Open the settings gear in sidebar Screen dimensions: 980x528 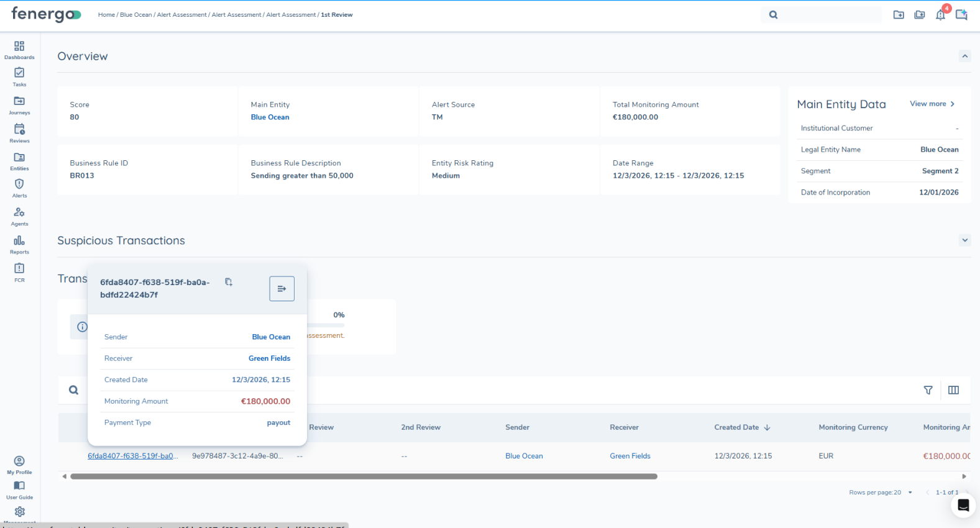point(19,511)
